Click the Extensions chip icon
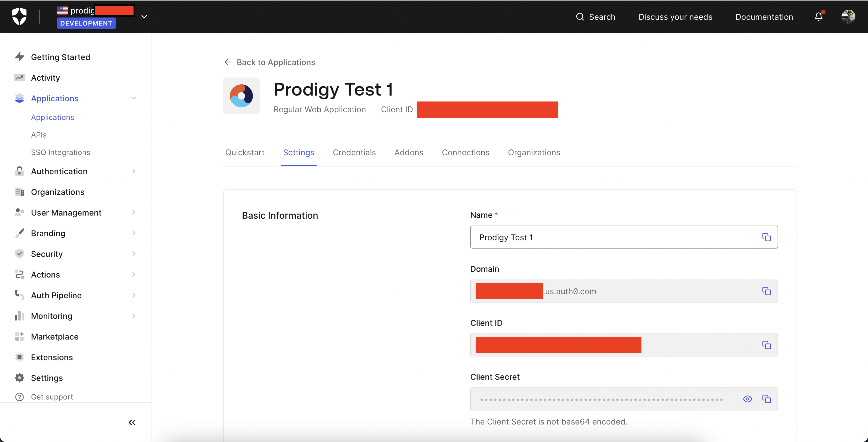This screenshot has width=868, height=442. (x=20, y=357)
